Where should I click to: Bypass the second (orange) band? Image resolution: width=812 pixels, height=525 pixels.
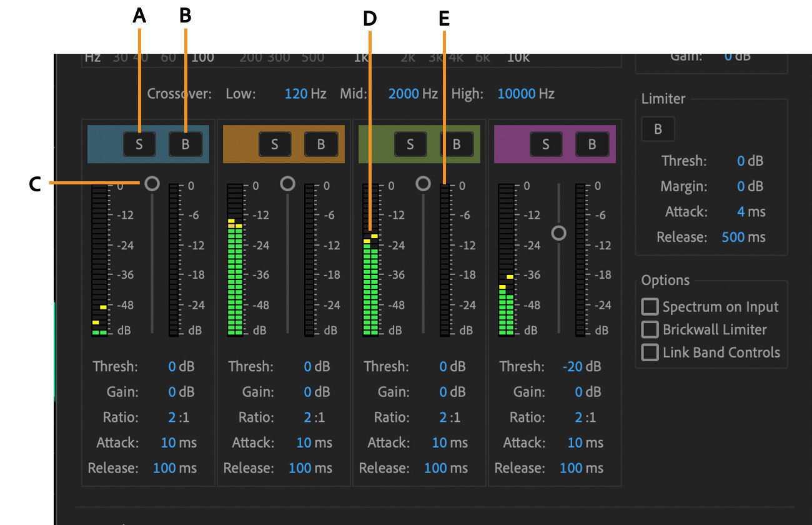[x=319, y=143]
